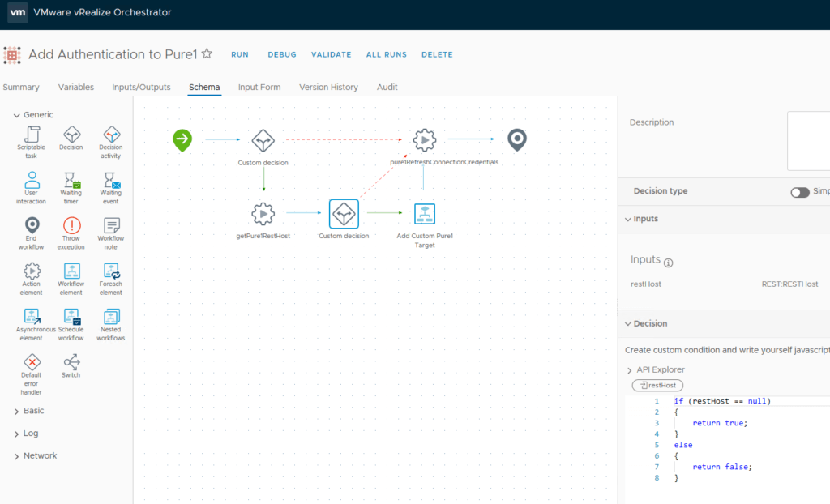The width and height of the screenshot is (830, 504).
Task: Select the Scriptable task palette icon
Action: pyautogui.click(x=32, y=135)
